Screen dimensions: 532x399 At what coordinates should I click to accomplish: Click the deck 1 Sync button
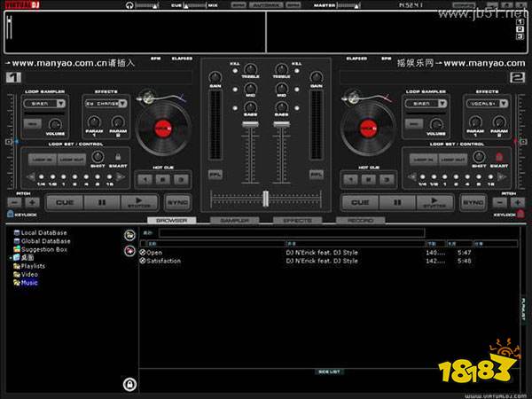(x=177, y=202)
